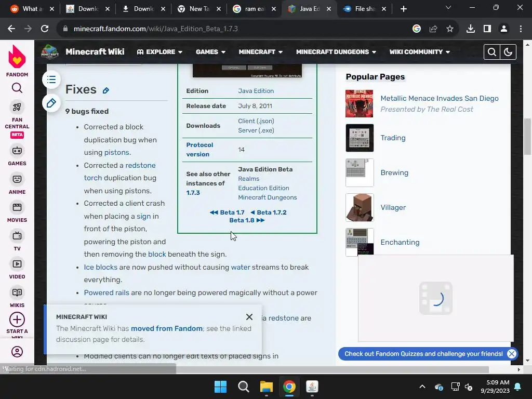Expand the MINECRAFT dropdown menu
This screenshot has height=399, width=532.
click(261, 52)
